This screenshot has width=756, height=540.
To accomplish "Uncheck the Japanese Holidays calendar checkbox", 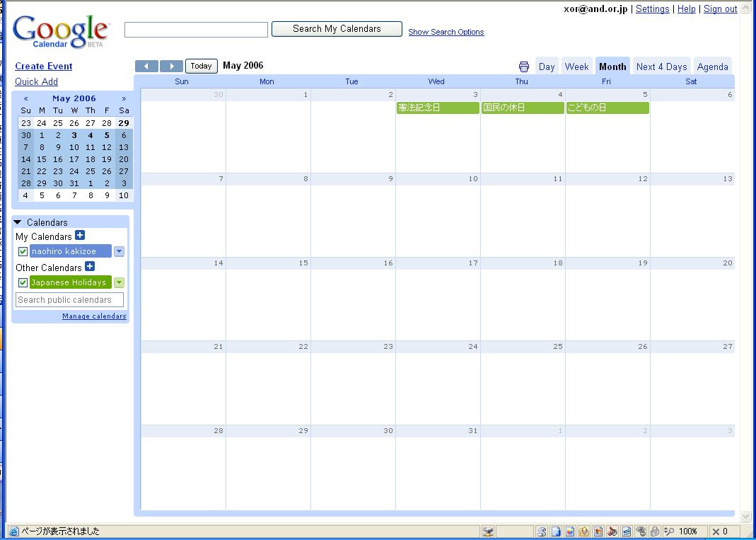I will click(23, 282).
